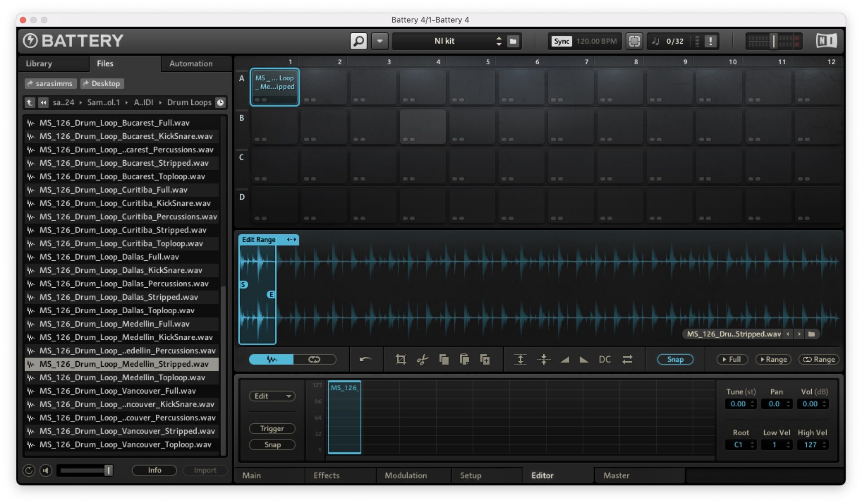Switch to waveform edit mode toggle
This screenshot has width=862, height=504.
(x=271, y=359)
